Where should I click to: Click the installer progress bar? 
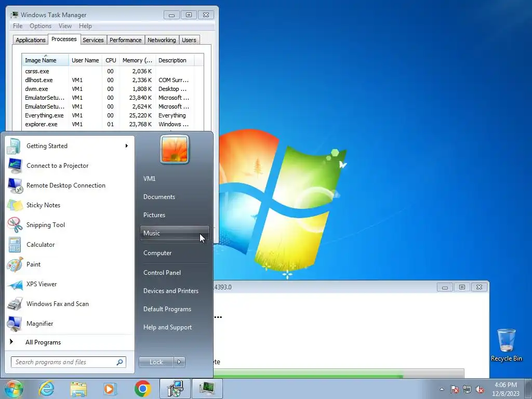point(338,373)
